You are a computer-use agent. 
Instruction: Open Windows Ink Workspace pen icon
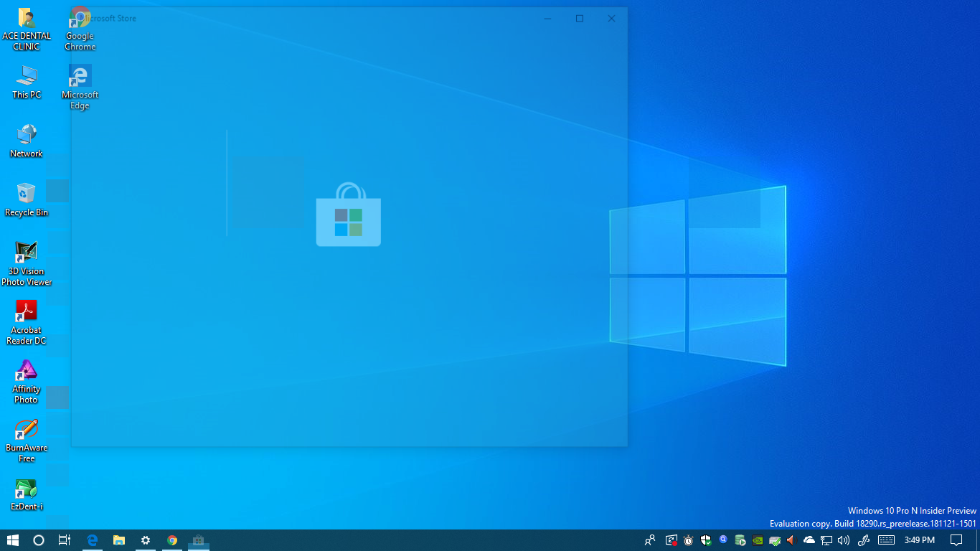pos(864,540)
